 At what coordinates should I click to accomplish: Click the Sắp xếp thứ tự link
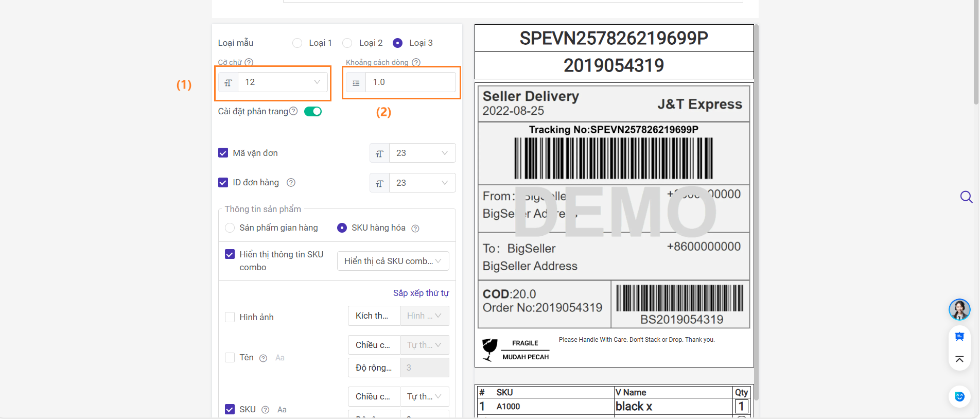(x=421, y=293)
